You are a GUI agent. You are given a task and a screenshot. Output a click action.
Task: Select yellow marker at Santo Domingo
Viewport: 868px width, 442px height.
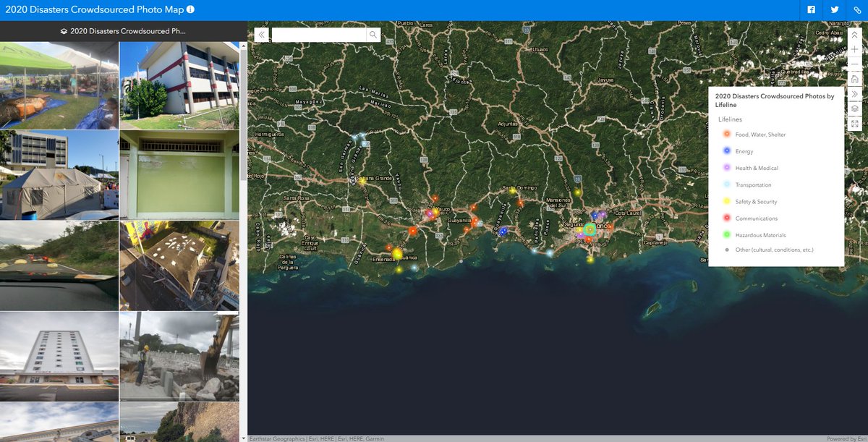513,192
